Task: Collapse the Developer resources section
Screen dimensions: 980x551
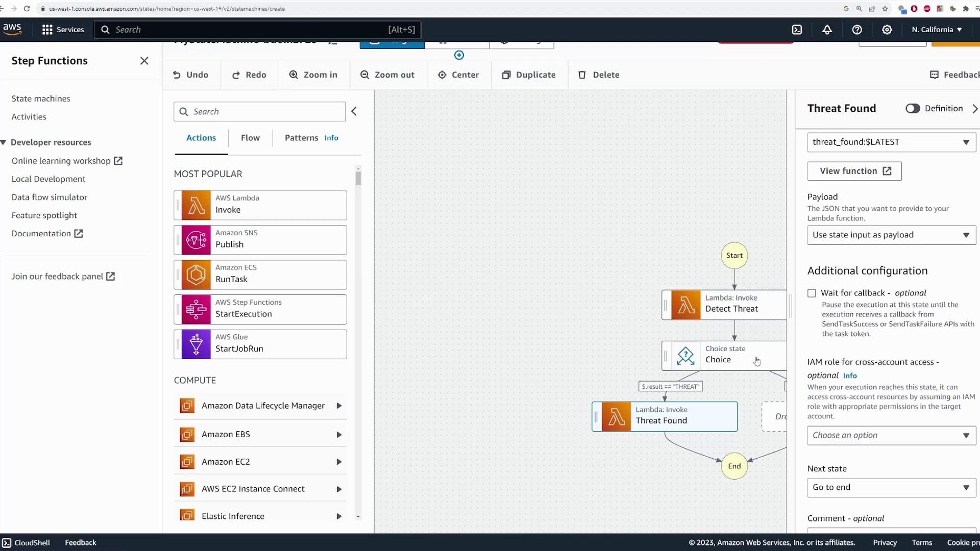Action: click(4, 142)
